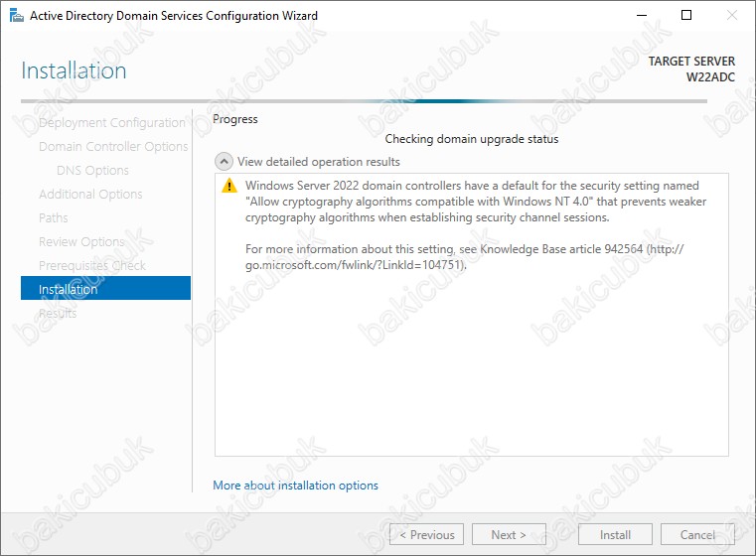The width and height of the screenshot is (756, 556).
Task: Select Additional Options step
Action: tap(90, 195)
